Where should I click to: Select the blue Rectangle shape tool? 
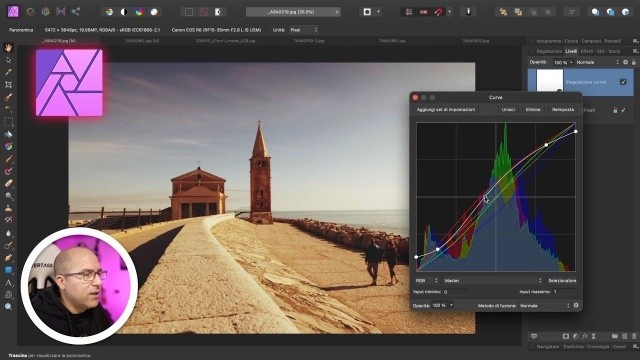pos(8,270)
